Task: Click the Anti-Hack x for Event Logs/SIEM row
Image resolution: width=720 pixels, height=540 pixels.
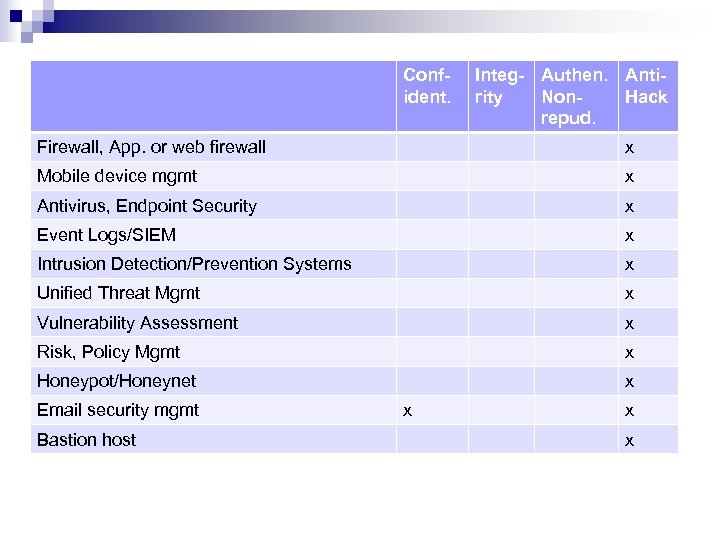Action: click(x=629, y=236)
